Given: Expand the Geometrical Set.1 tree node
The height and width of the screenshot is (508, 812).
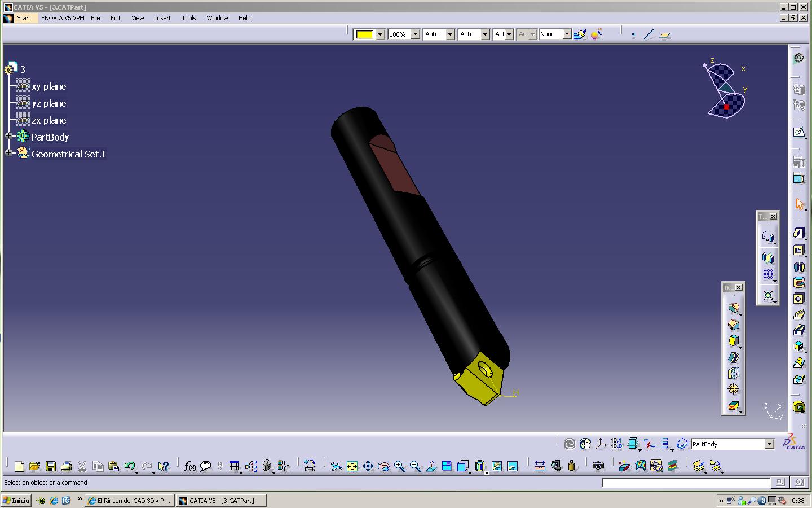Looking at the screenshot, I should point(8,152).
